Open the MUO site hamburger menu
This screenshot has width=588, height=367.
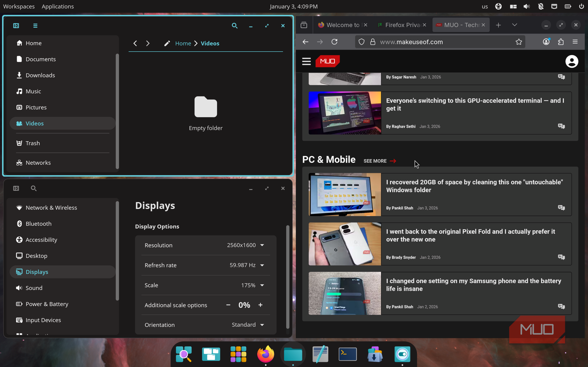tap(306, 61)
